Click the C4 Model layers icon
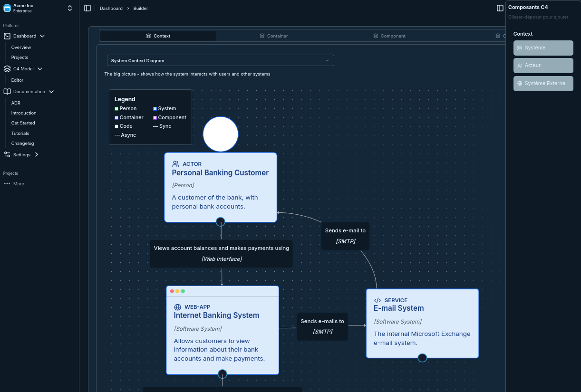 click(7, 69)
